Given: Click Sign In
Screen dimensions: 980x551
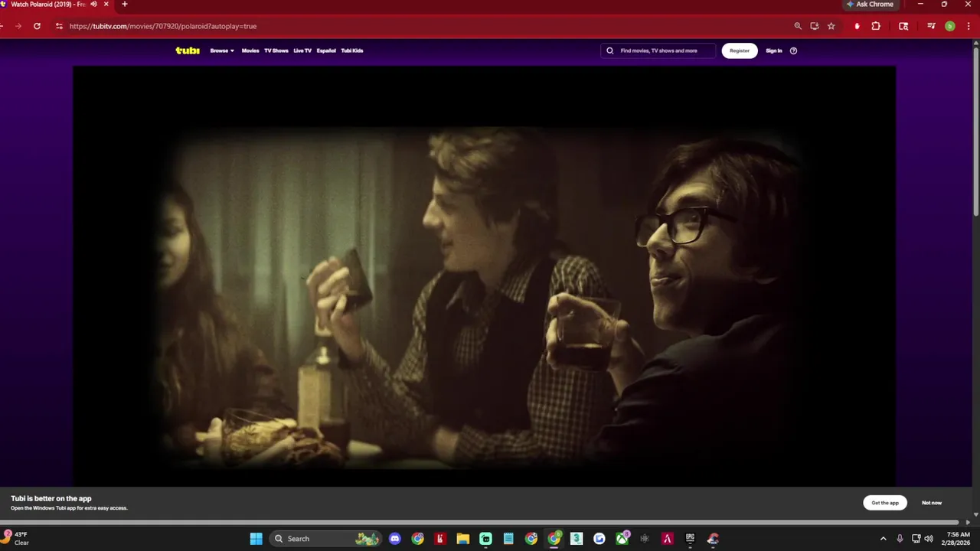Looking at the screenshot, I should tap(774, 51).
